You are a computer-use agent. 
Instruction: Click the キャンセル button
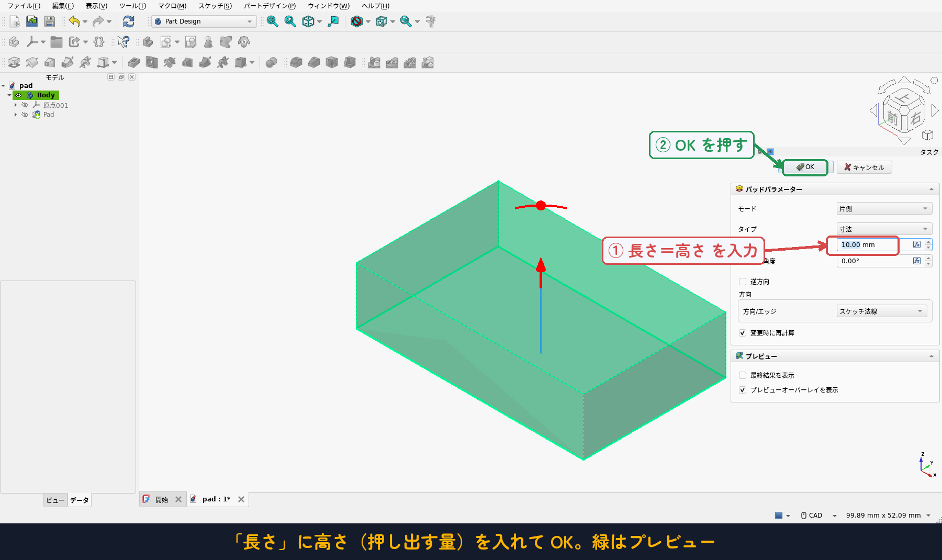click(x=864, y=167)
